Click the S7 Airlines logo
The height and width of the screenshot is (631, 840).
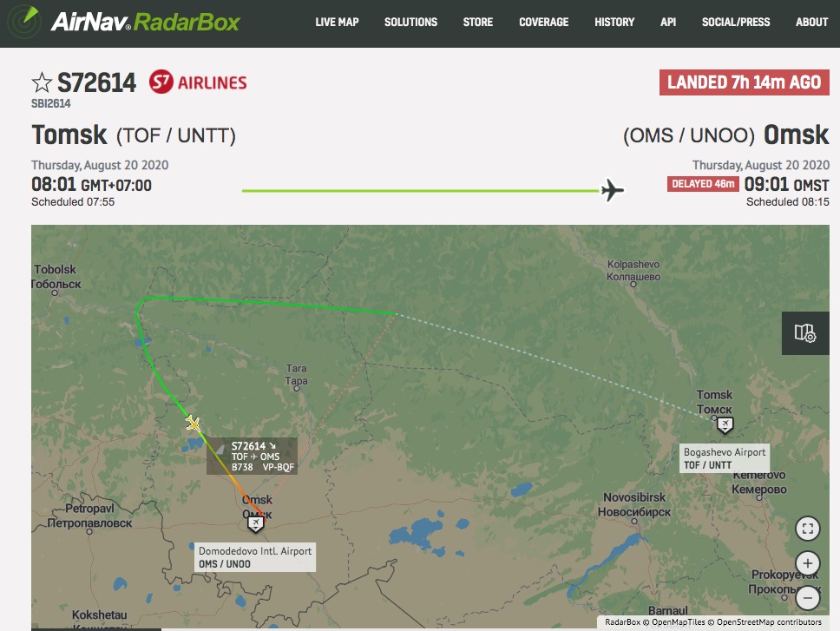coord(198,82)
